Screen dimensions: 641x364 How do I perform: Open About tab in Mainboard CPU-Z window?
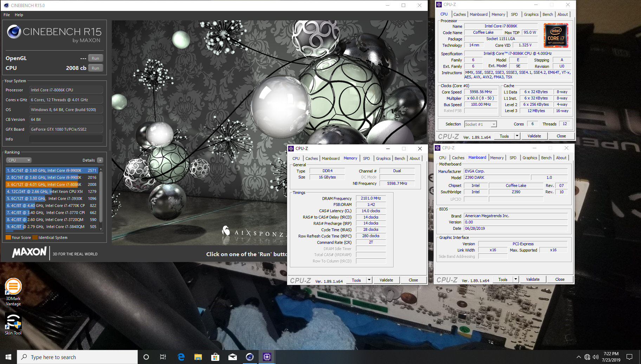coord(561,158)
